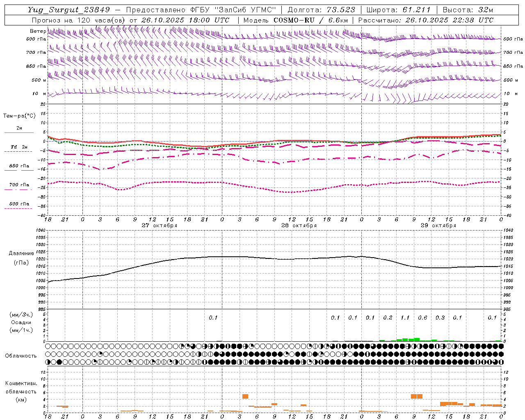Click the precipitation value 0.3
The height and width of the screenshot is (420, 525).
click(440, 318)
